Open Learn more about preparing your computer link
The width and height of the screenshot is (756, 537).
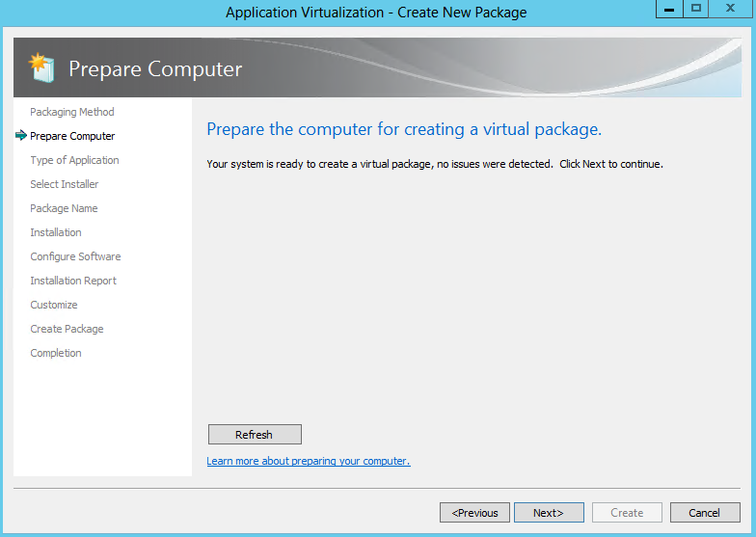309,461
